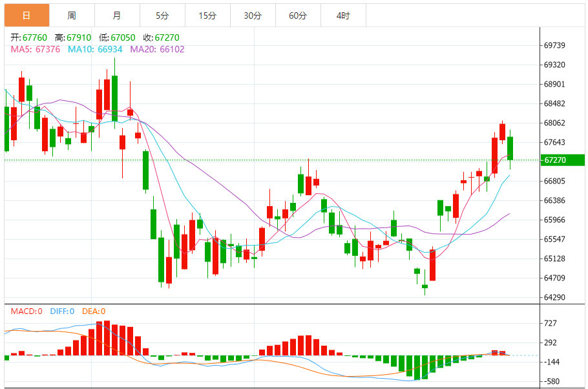Click the 65966 price axis label

(554, 220)
